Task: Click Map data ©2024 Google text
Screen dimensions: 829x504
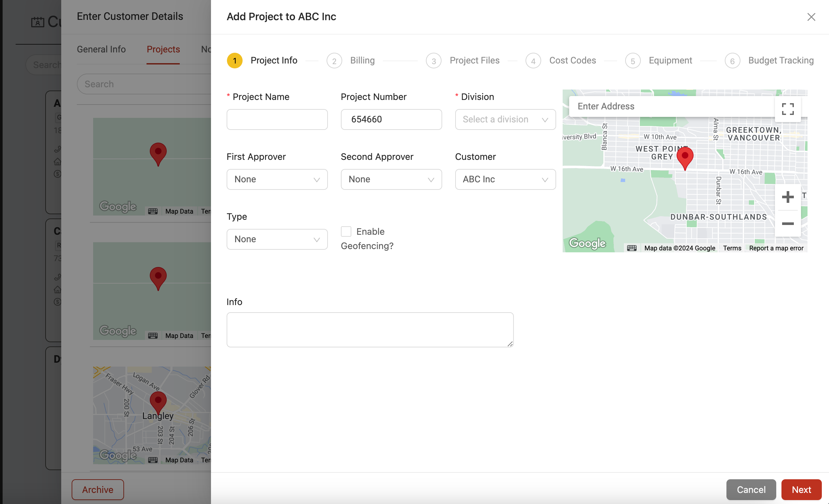Action: pos(680,248)
